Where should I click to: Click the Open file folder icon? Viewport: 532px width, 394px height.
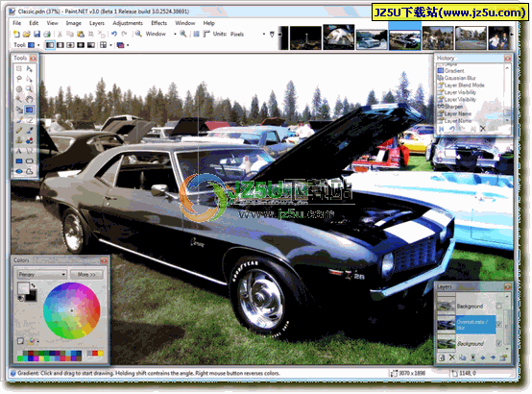[x=27, y=34]
